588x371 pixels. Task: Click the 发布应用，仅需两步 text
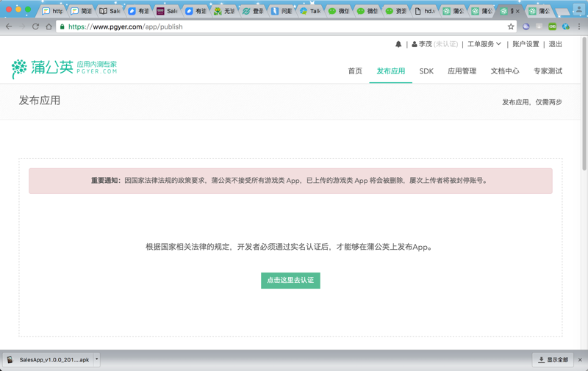click(x=532, y=102)
